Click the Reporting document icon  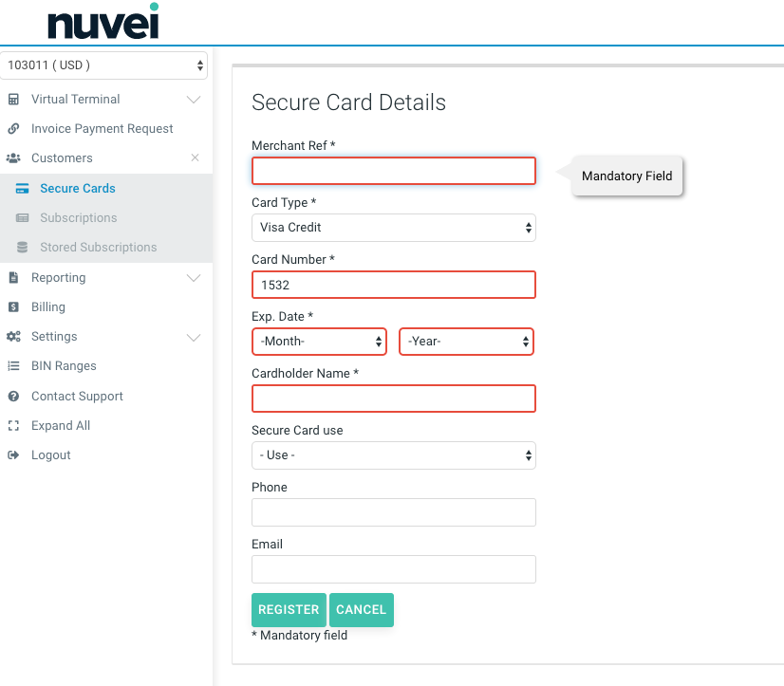(x=13, y=278)
